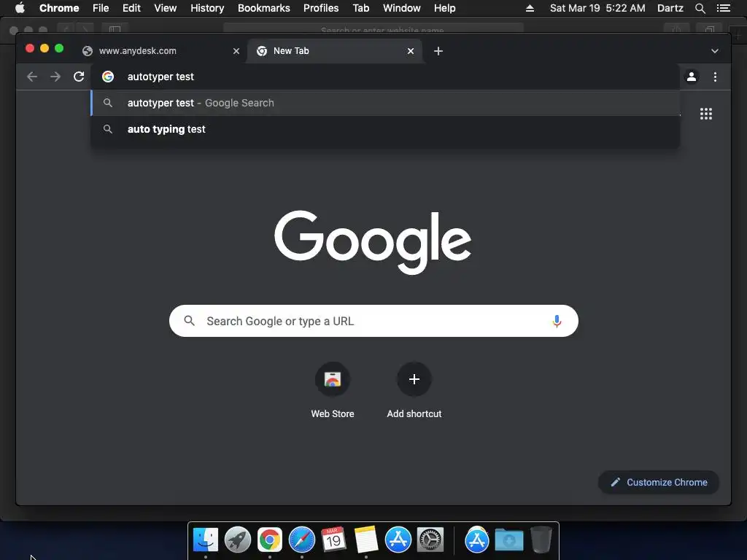
Task: Click the Add shortcut plus icon
Action: pos(414,379)
